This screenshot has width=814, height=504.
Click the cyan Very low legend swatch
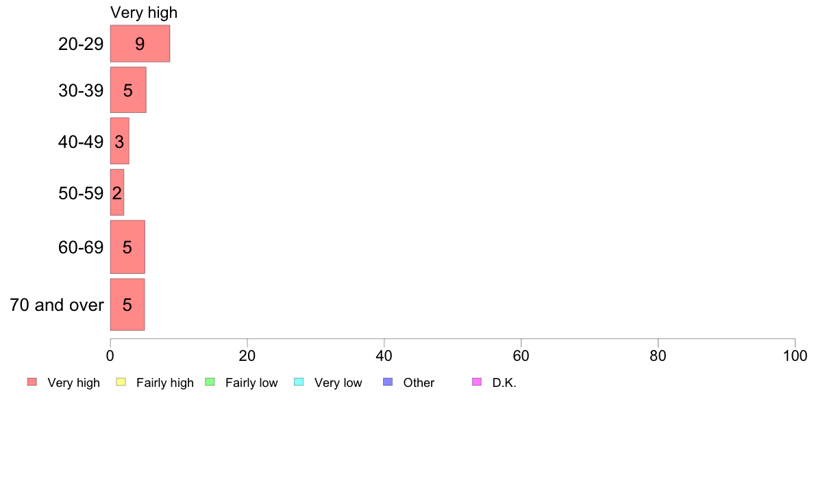(x=299, y=382)
